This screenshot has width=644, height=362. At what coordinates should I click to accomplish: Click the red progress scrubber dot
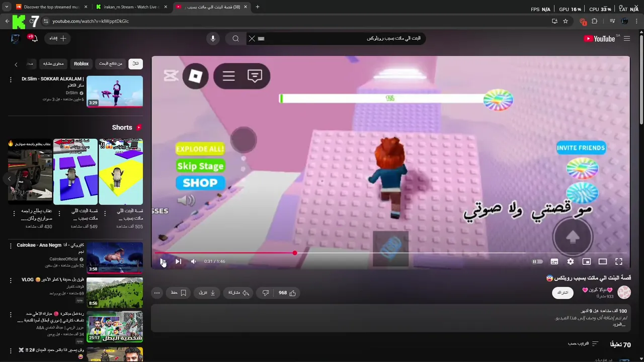tap(295, 253)
